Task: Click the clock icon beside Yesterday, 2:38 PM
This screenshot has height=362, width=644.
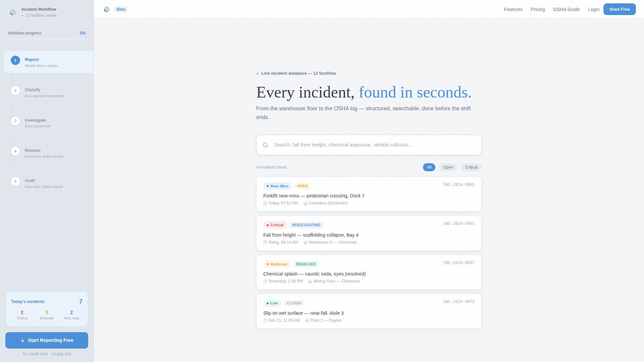Action: [x=265, y=282]
